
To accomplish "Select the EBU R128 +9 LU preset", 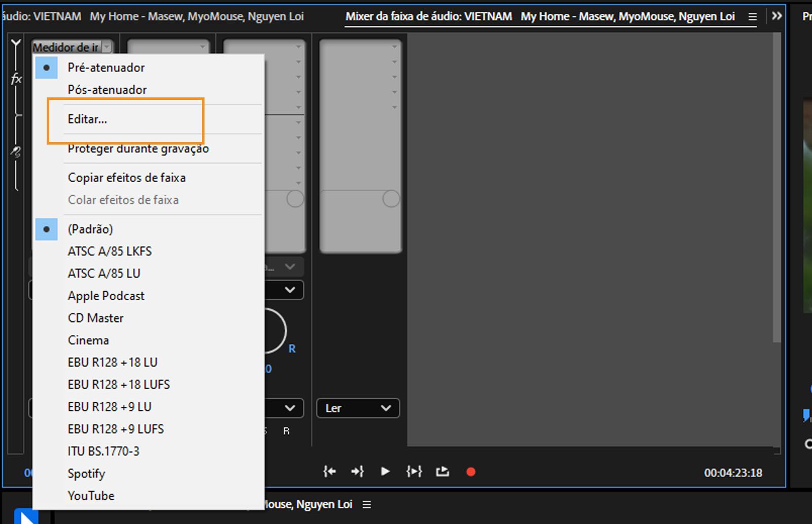I will pyautogui.click(x=148, y=407).
